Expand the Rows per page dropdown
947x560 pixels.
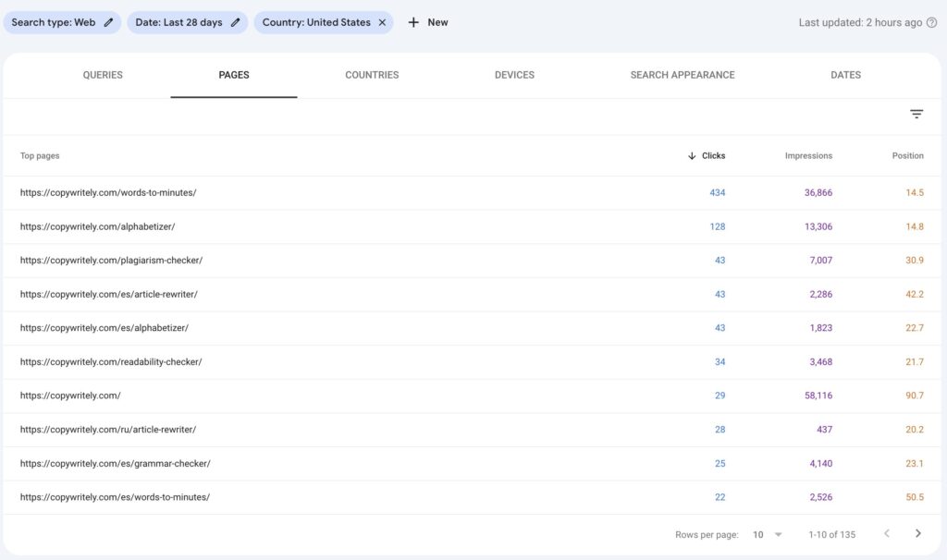768,534
